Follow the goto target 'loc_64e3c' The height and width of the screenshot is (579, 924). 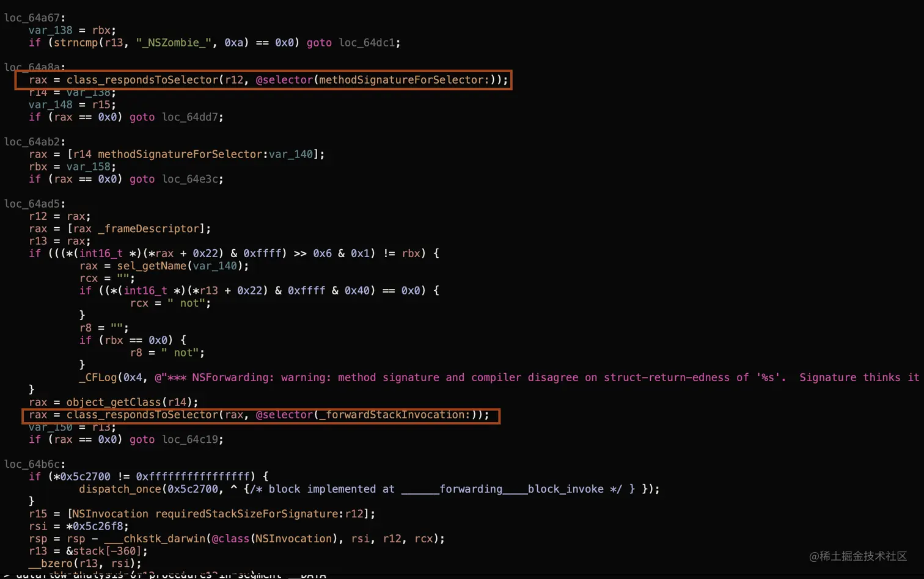click(x=189, y=180)
